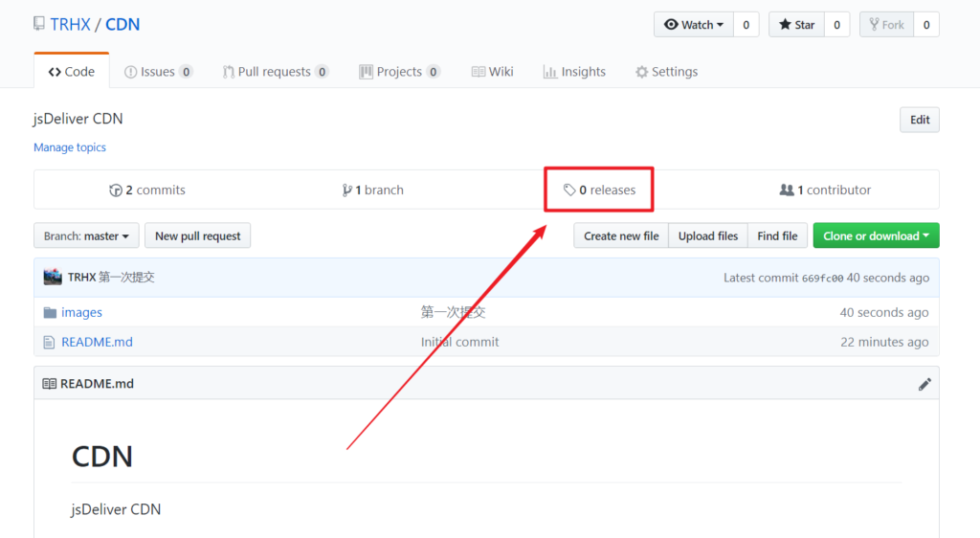Click the Fork button
Viewport: 980px width, 538px height.
tap(887, 24)
